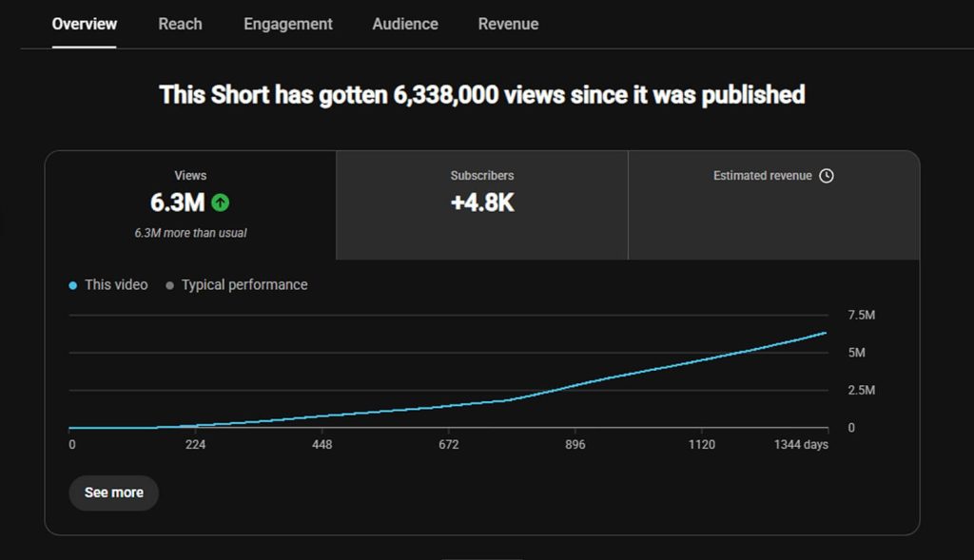Click the 224 x-axis day label

(195, 445)
